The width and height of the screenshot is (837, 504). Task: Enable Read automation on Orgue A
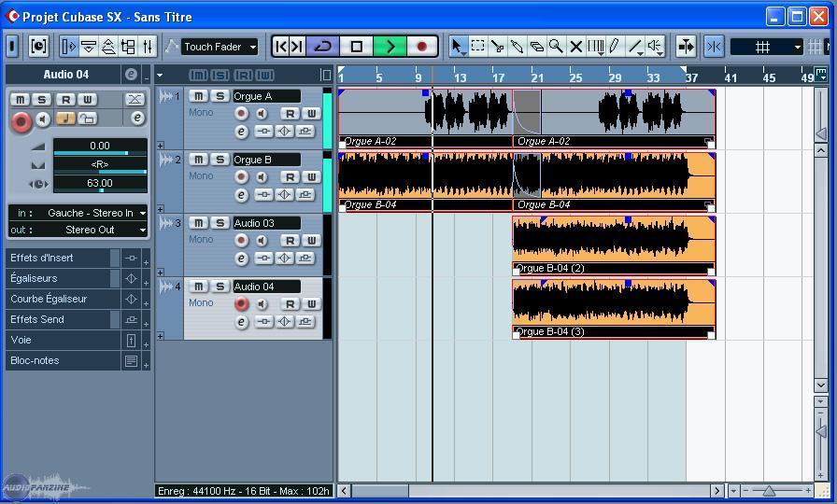(290, 113)
